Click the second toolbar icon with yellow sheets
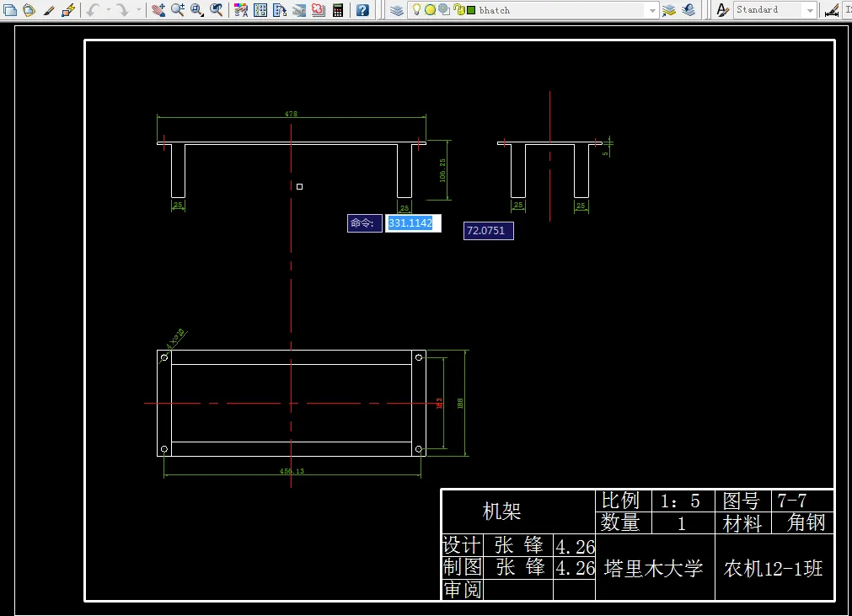This screenshot has height=616, width=852. click(29, 10)
